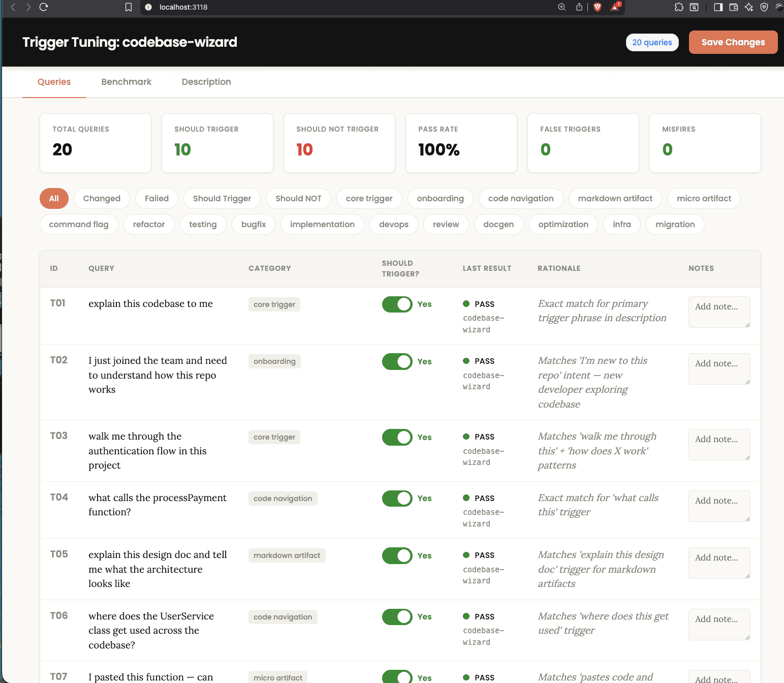This screenshot has height=683, width=784.
Task: Add a note for query T06
Action: coord(719,625)
